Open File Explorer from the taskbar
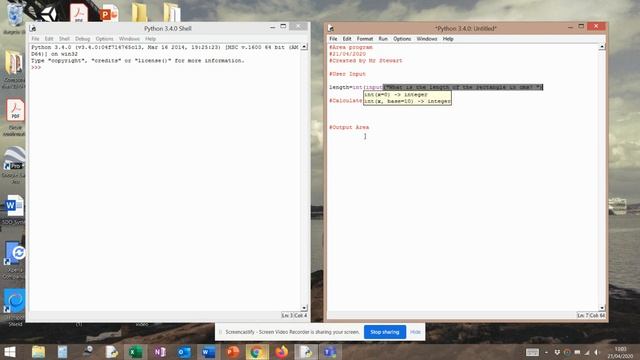Viewport: 640px width, 360px height. point(38,352)
